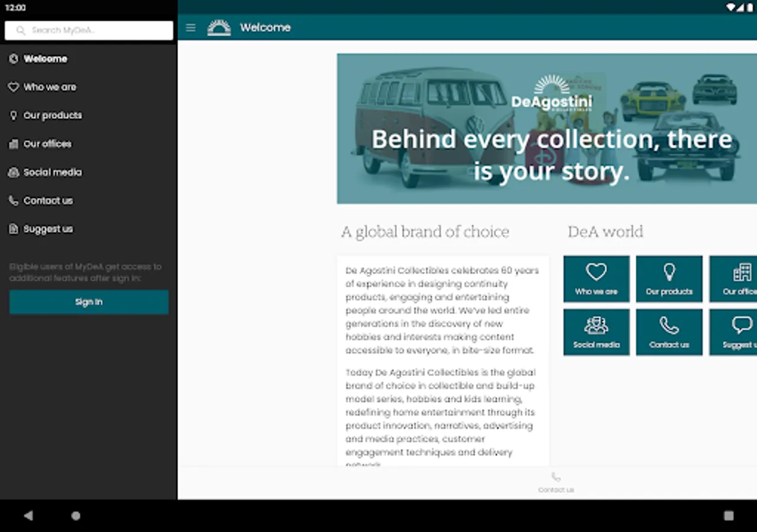Click the DeAgostini sunburst logo in header
This screenshot has height=532, width=757.
(219, 28)
